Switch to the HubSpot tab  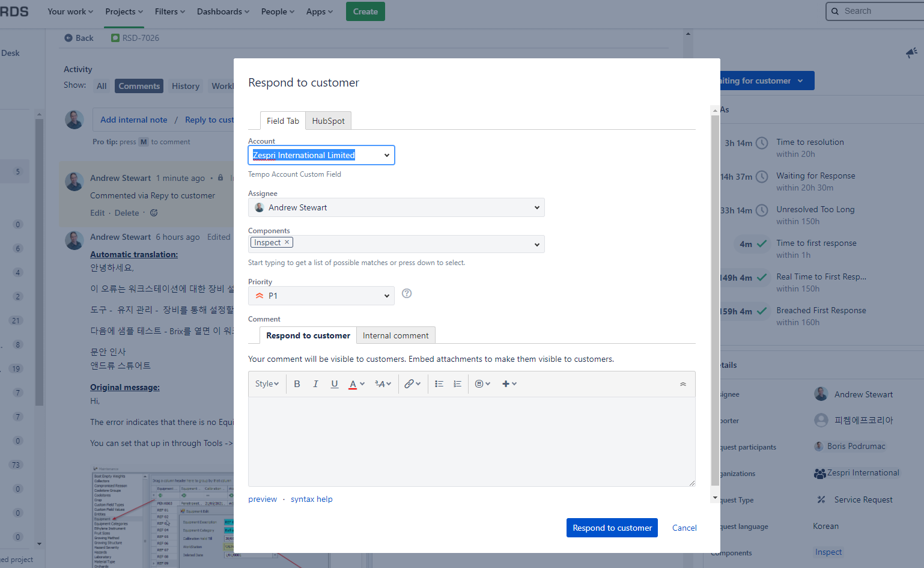pos(328,121)
